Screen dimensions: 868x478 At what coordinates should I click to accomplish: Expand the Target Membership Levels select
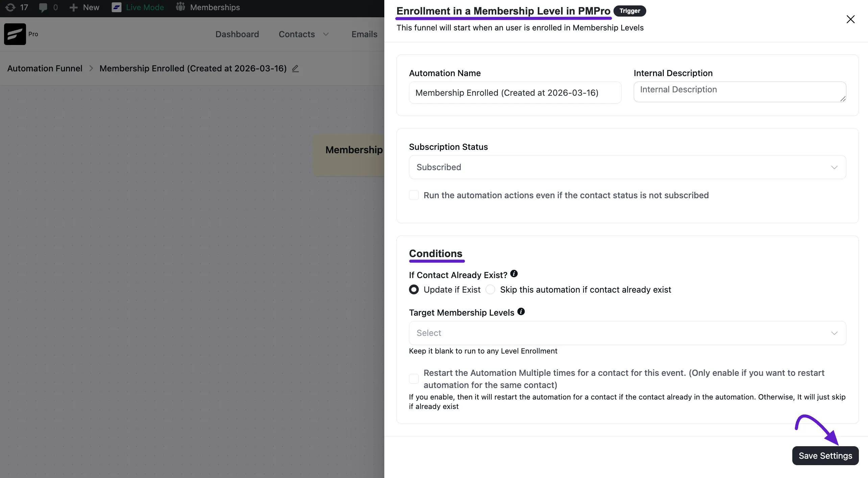click(x=627, y=333)
